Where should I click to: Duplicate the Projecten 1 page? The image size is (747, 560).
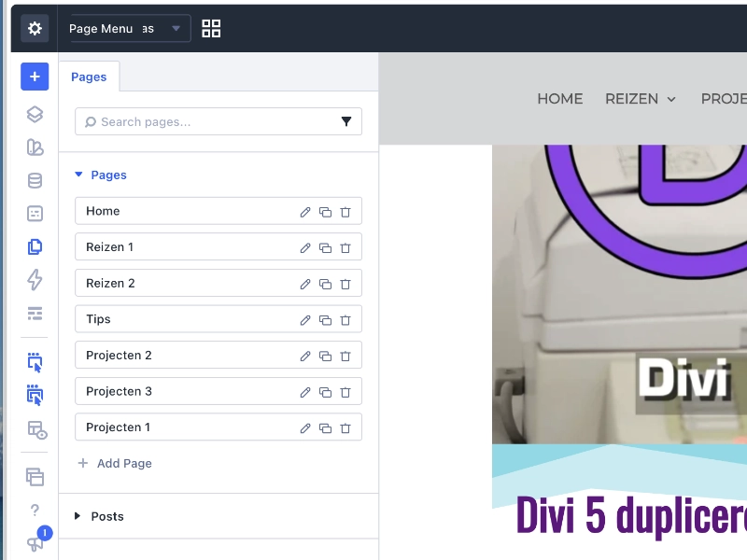[x=325, y=428]
